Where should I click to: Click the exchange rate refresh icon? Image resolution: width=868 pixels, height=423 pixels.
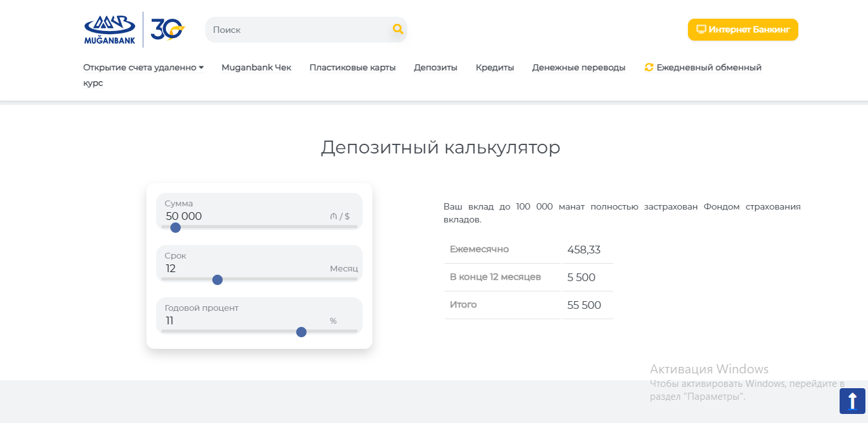tap(649, 67)
